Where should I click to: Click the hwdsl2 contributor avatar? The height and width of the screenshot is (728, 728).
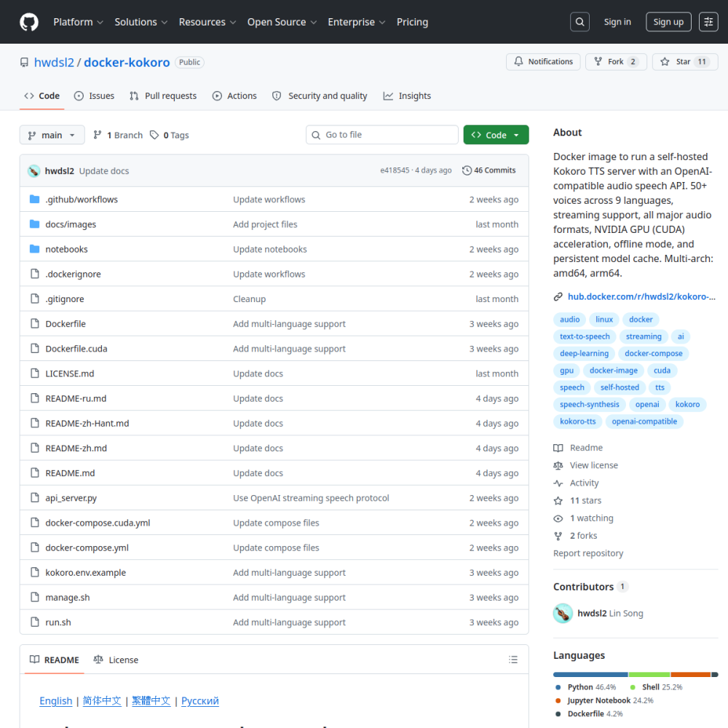tap(563, 613)
